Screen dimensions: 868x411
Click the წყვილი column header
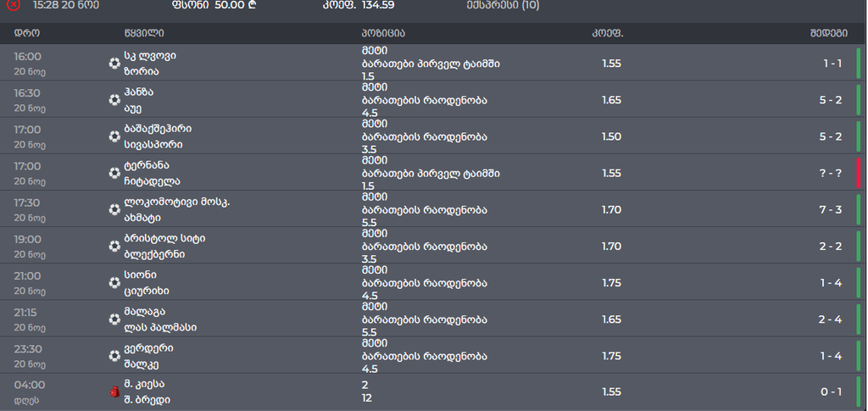pyautogui.click(x=144, y=33)
